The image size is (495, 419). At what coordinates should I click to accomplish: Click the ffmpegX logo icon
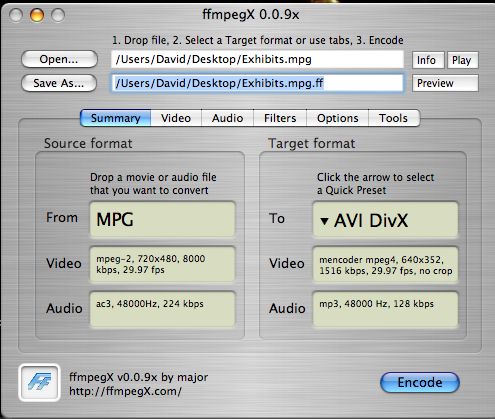[40, 382]
